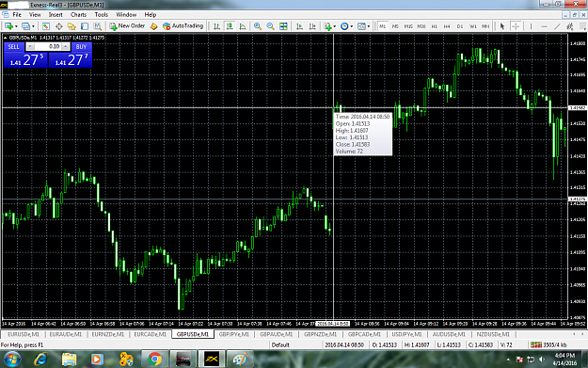Tile chart windows
The image size is (588, 368).
[283, 26]
